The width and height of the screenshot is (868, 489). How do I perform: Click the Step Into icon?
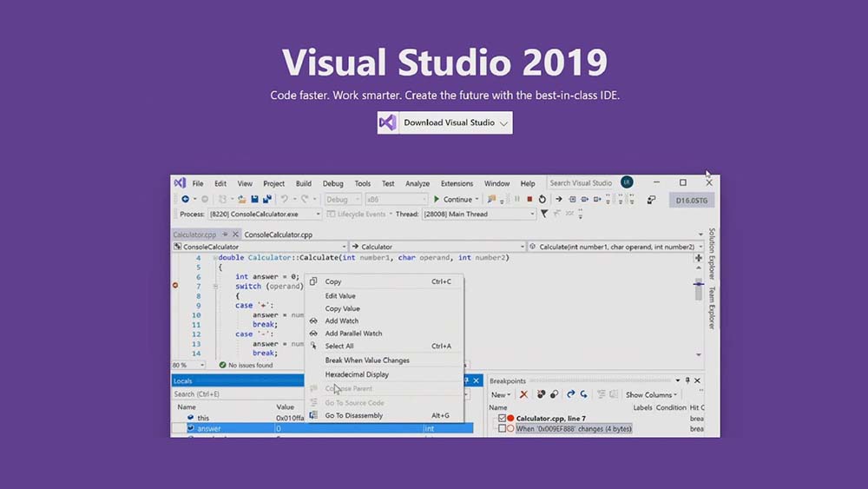(x=572, y=199)
